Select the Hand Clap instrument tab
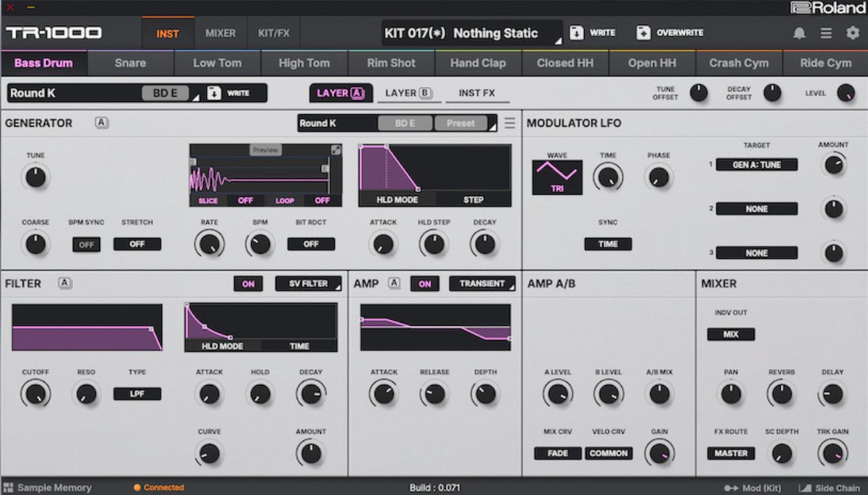The height and width of the screenshot is (495, 868). [478, 63]
